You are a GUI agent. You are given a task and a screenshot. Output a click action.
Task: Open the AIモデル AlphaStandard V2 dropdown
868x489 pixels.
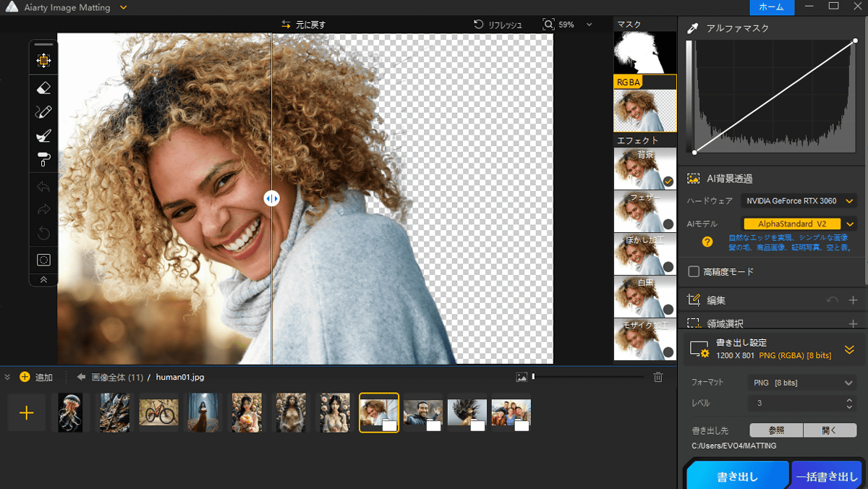pyautogui.click(x=799, y=224)
